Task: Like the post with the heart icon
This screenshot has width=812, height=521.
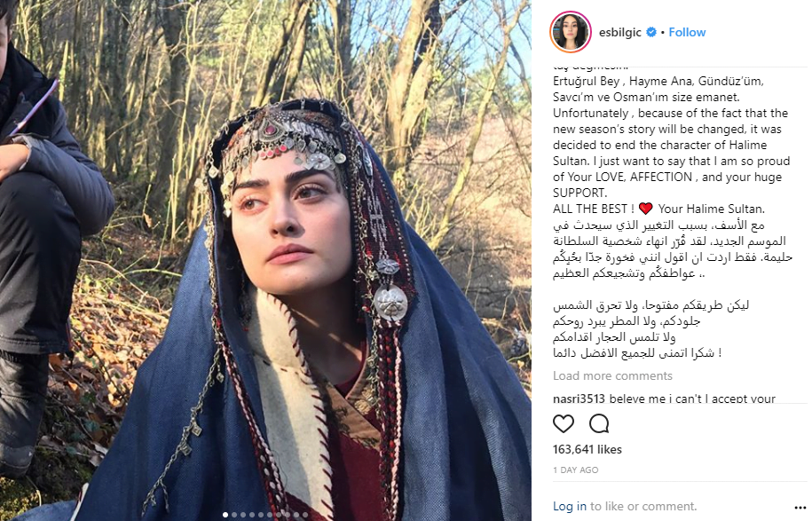Action: point(564,423)
